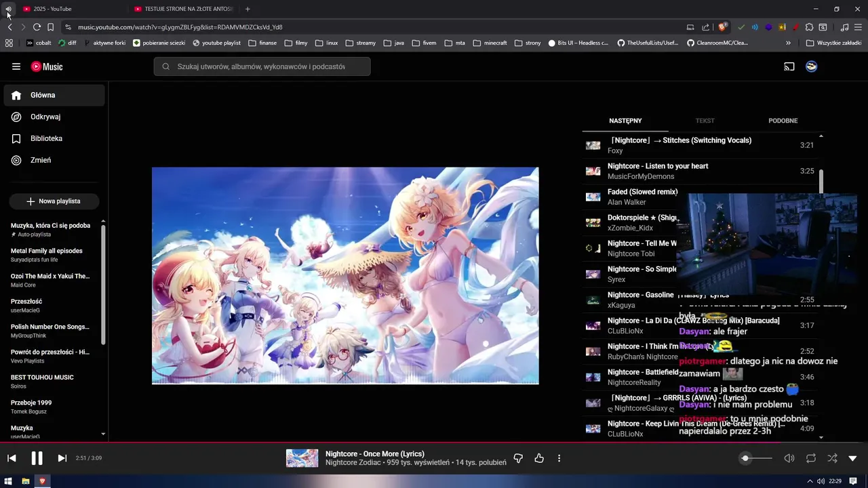Screen dimensions: 868x488
Task: Open the Odkrywaj explore section
Action: point(54,117)
